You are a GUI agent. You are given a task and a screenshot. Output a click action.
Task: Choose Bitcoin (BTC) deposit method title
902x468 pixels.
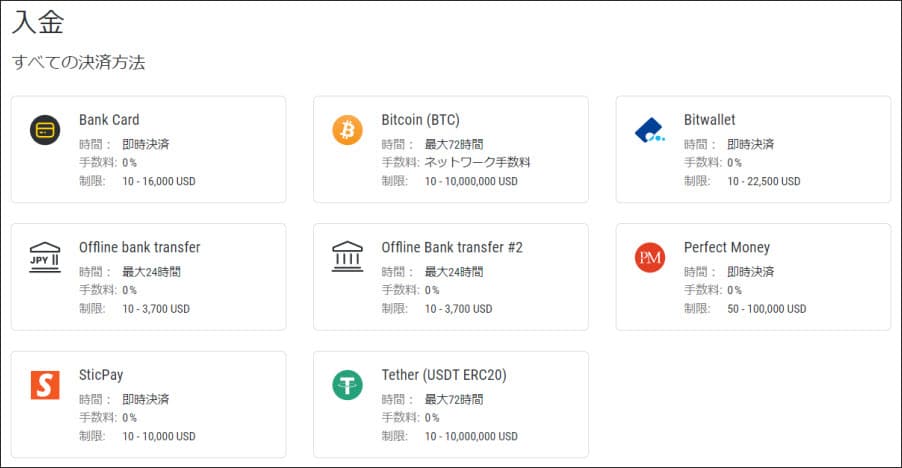pos(420,120)
